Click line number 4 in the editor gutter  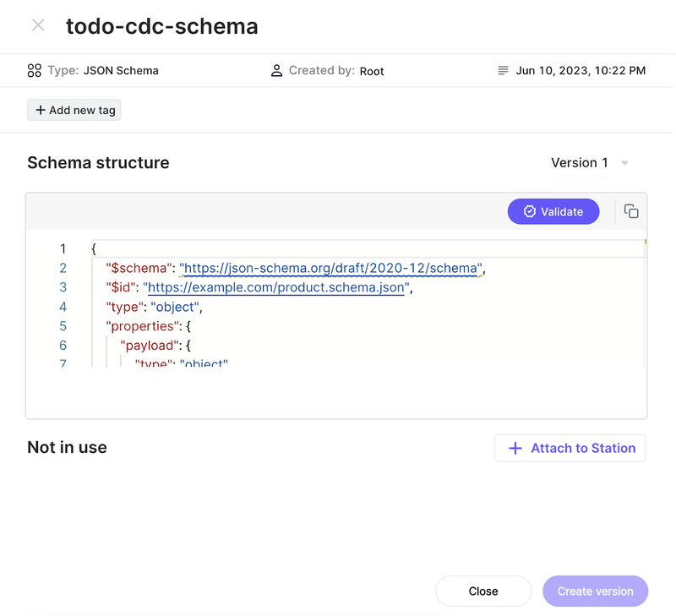63,307
